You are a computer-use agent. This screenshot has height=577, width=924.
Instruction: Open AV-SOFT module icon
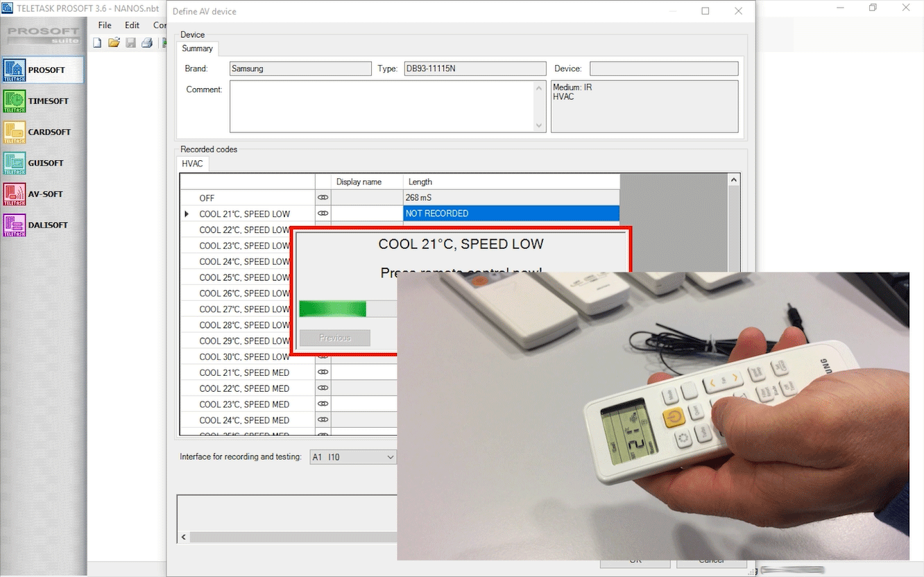pos(15,194)
